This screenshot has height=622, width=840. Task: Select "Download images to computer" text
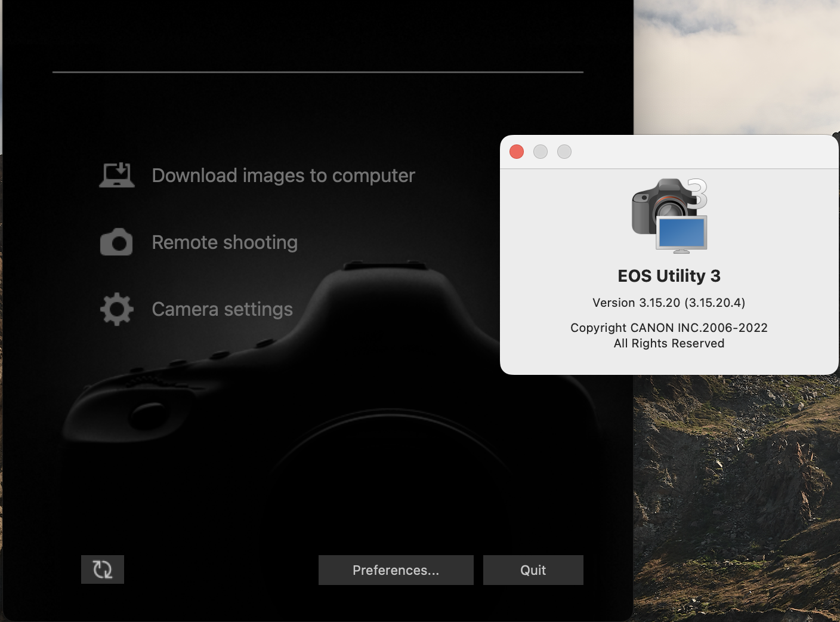[x=283, y=175]
